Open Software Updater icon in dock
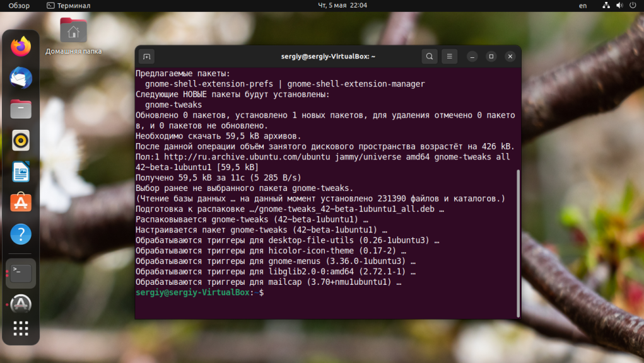The height and width of the screenshot is (363, 644). [x=21, y=304]
